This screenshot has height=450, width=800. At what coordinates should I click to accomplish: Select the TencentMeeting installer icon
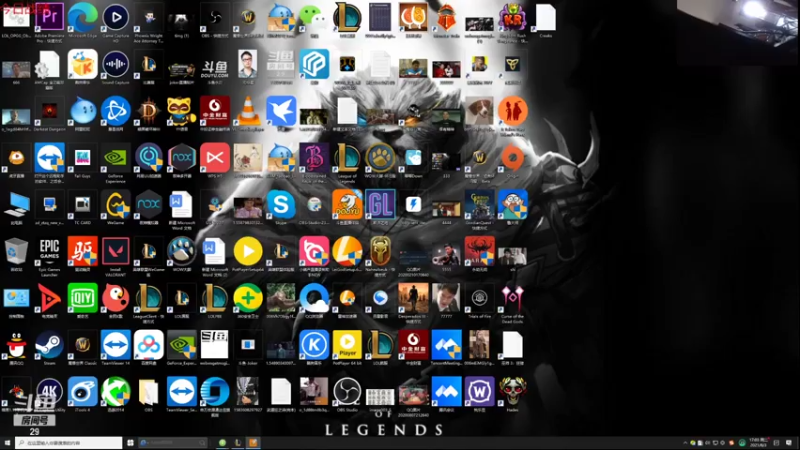click(446, 345)
